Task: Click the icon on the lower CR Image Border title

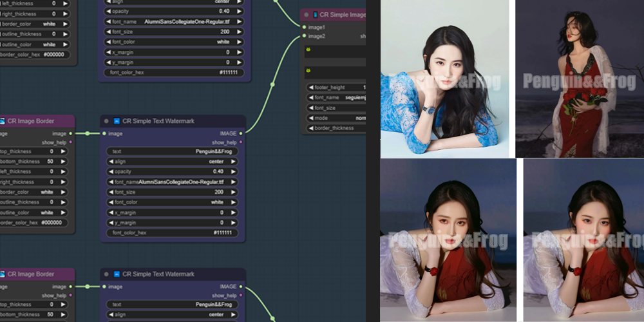Action: (2, 274)
